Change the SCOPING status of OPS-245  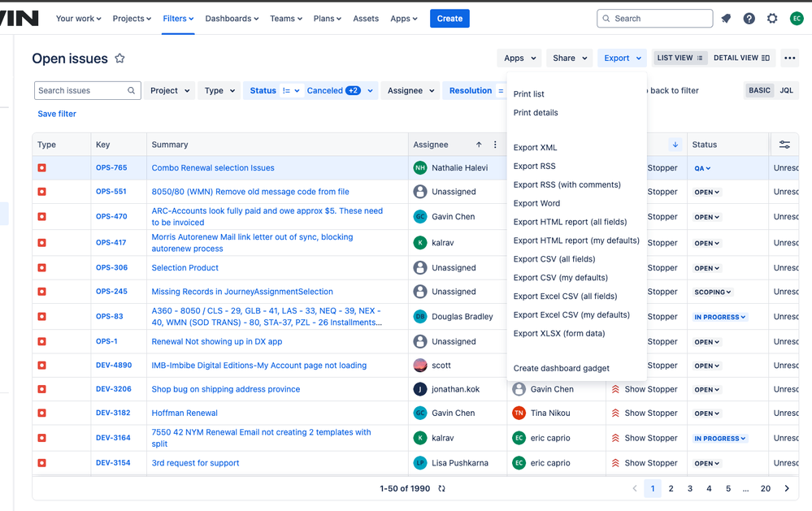point(713,292)
